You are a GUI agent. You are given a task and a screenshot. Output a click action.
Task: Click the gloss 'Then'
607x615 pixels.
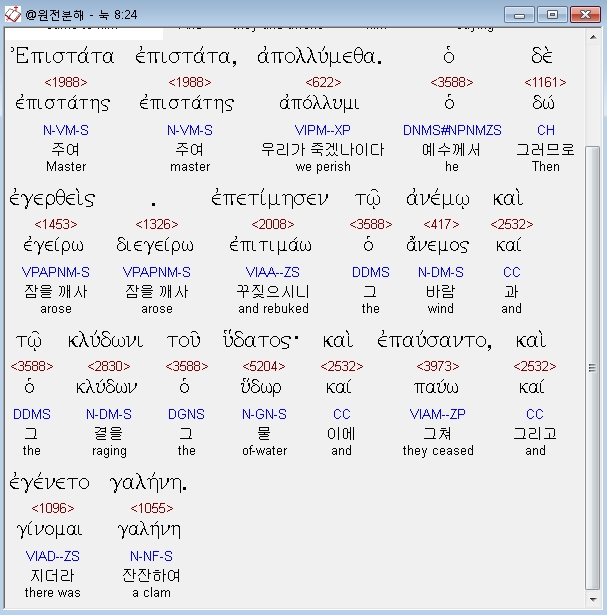(545, 167)
